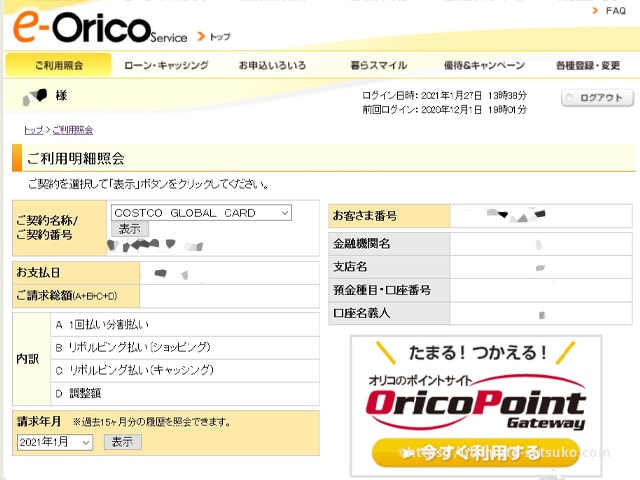
Task: Expand the 2021年1月 billing month dropdown
Action: coord(55,442)
